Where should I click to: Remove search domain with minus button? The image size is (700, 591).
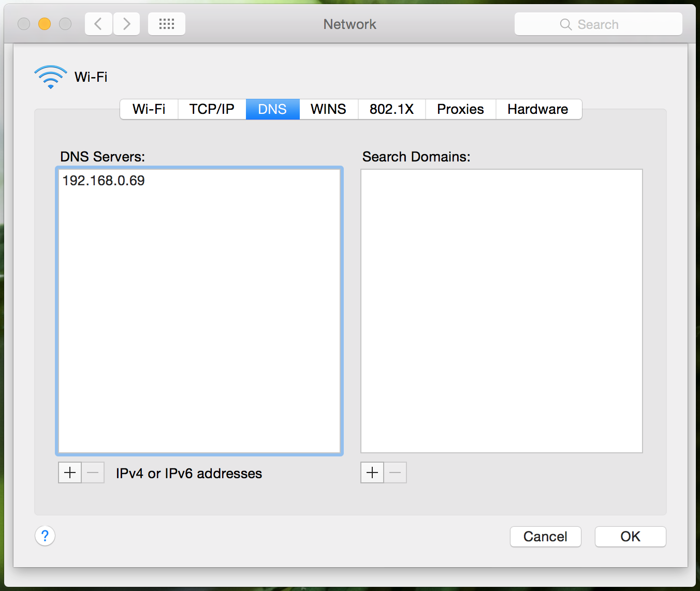pos(396,472)
